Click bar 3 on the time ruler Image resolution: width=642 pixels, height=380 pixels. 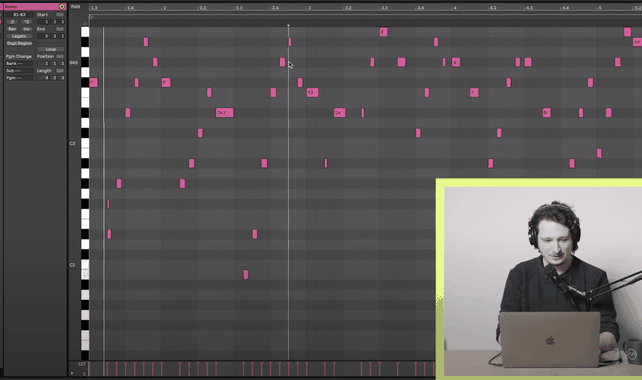tap(309, 8)
